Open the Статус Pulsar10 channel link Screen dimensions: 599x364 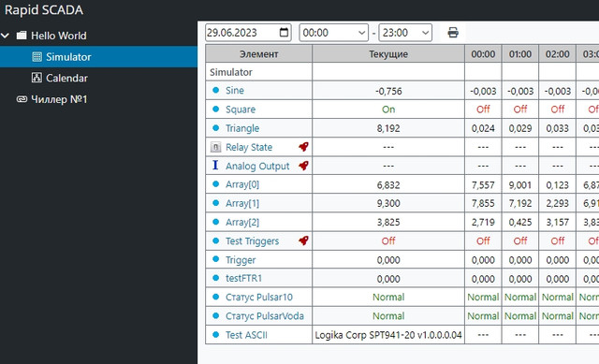(259, 298)
